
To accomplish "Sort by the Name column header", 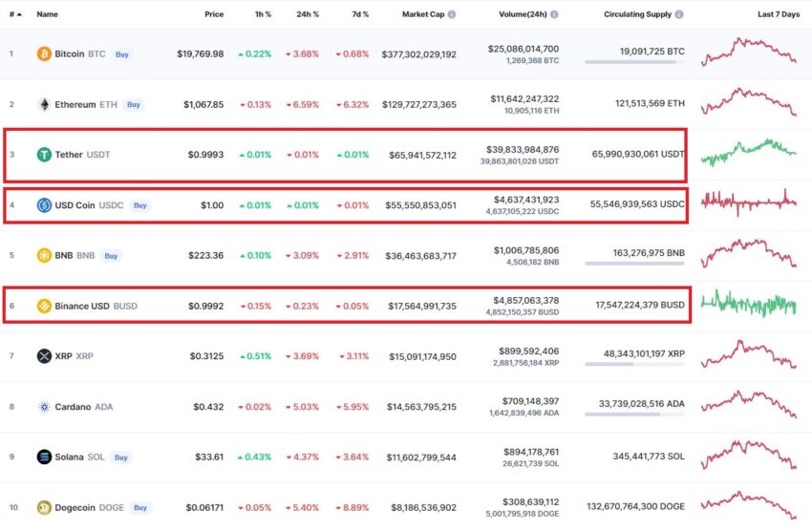I will pyautogui.click(x=47, y=14).
